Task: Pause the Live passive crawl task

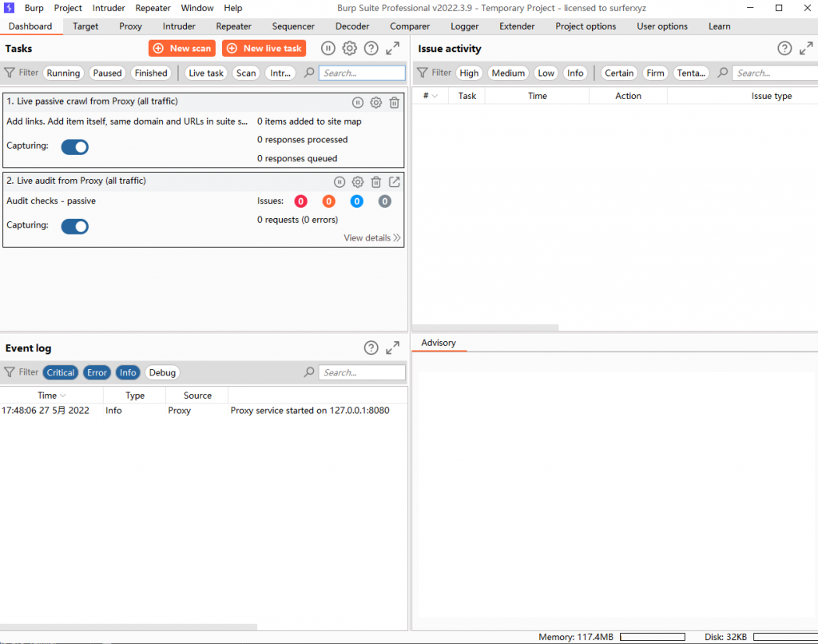Action: 357,103
